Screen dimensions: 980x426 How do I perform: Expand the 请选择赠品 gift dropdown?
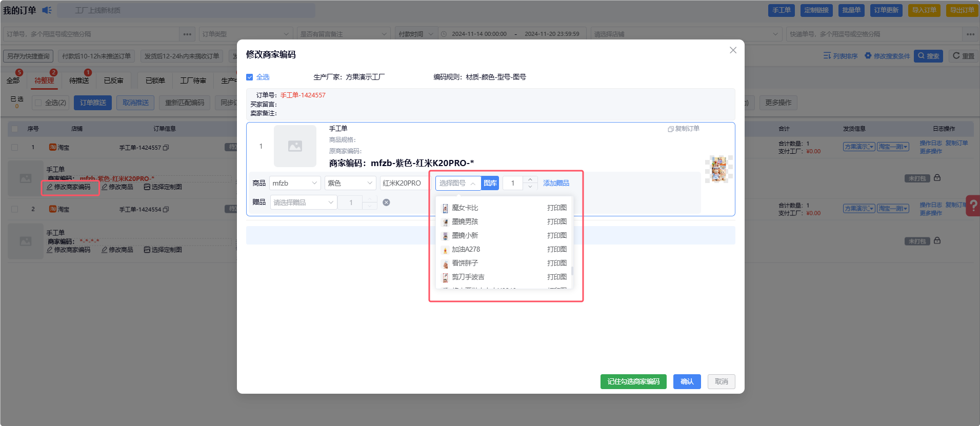(303, 202)
